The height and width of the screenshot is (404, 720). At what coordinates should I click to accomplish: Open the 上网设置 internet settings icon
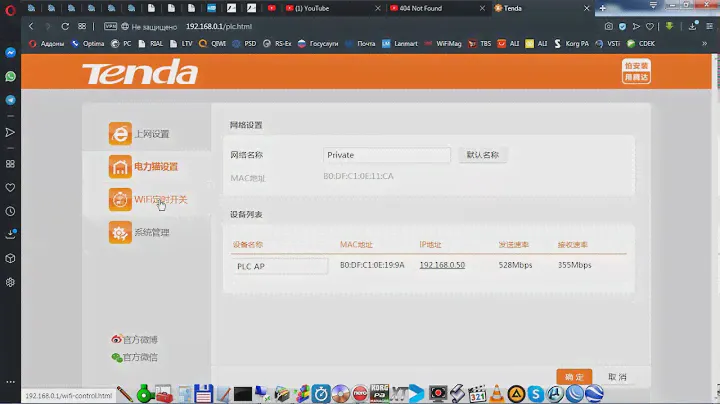point(120,134)
